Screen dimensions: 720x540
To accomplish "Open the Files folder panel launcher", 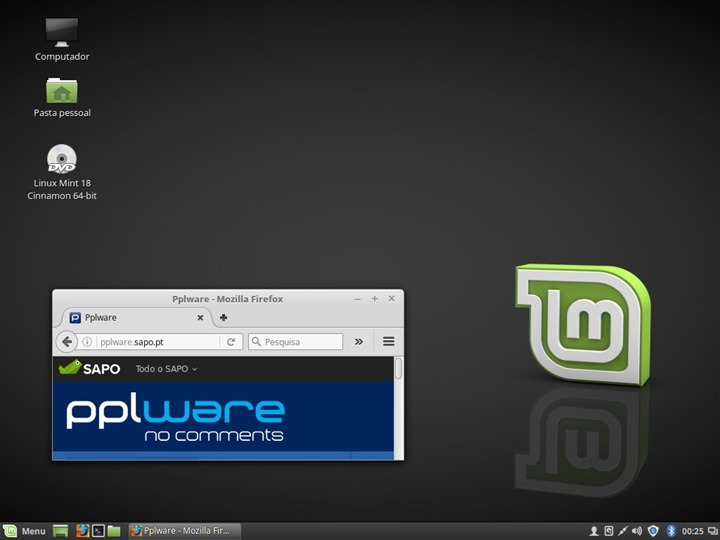I will [114, 531].
